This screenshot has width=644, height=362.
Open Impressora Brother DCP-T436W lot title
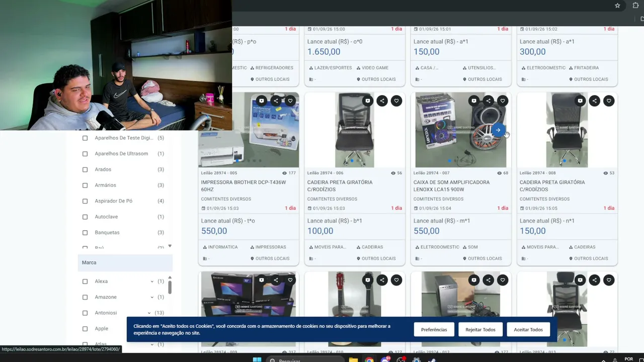coord(244,186)
